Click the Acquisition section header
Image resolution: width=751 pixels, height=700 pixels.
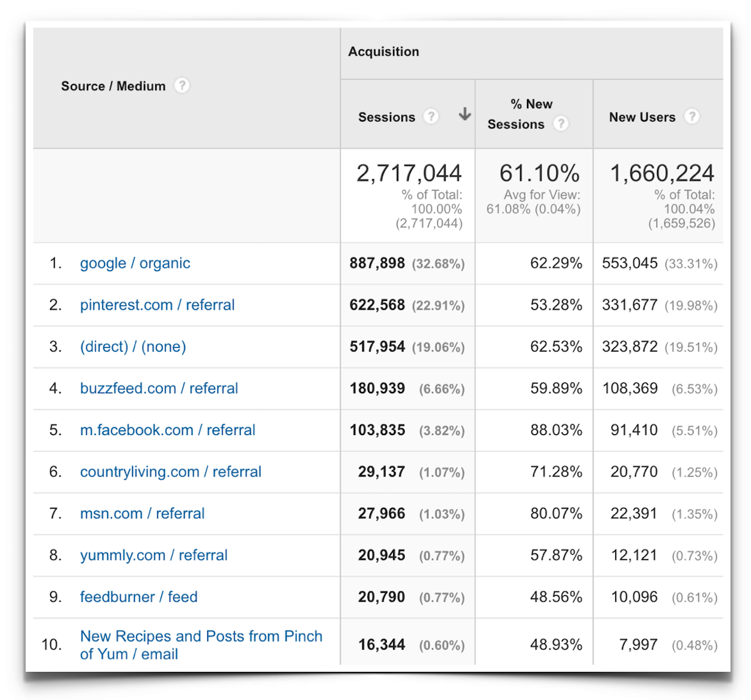(x=384, y=52)
